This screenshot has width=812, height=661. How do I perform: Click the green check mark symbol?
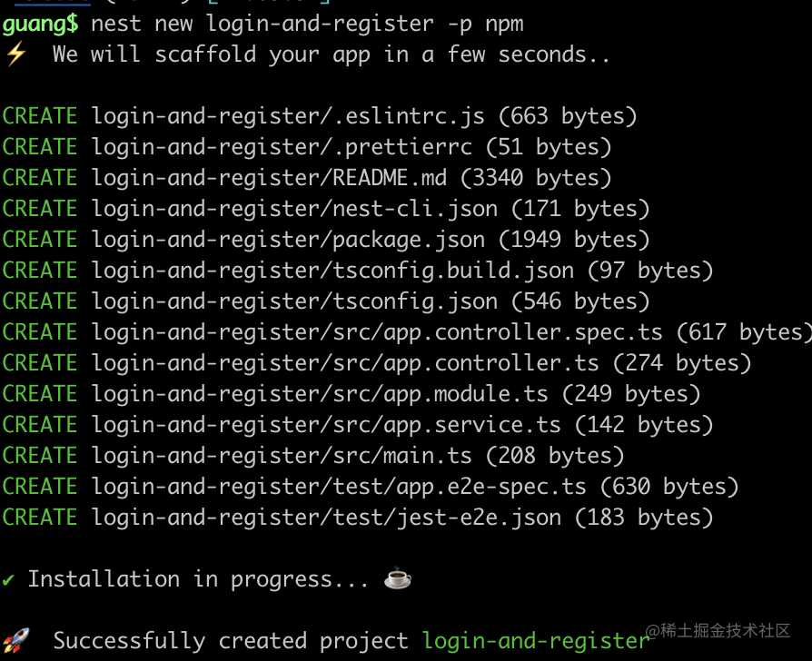(8, 579)
